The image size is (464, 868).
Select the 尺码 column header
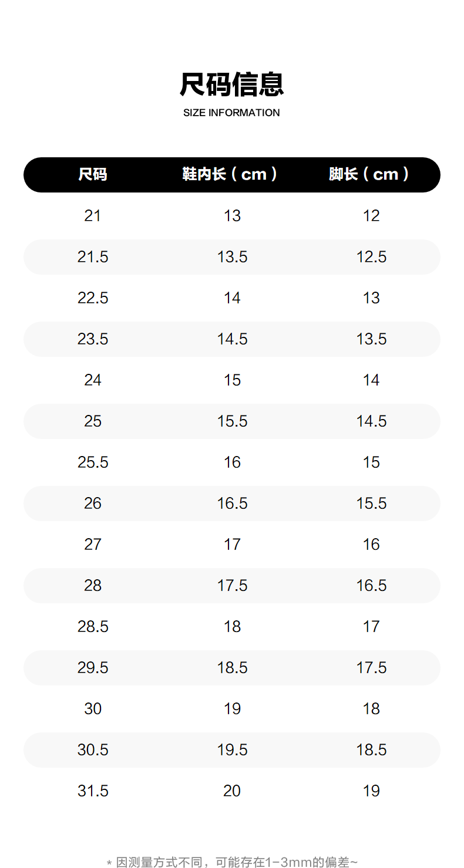click(x=93, y=174)
